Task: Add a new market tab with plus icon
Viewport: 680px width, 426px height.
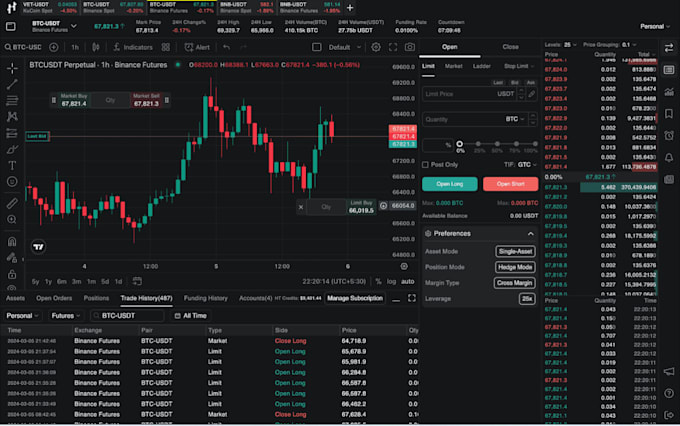Action: [350, 7]
